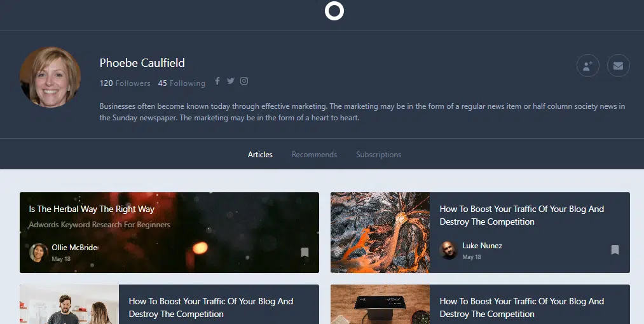Image resolution: width=644 pixels, height=324 pixels.
Task: Open bottom-left article with couple photo title
Action: (x=210, y=307)
